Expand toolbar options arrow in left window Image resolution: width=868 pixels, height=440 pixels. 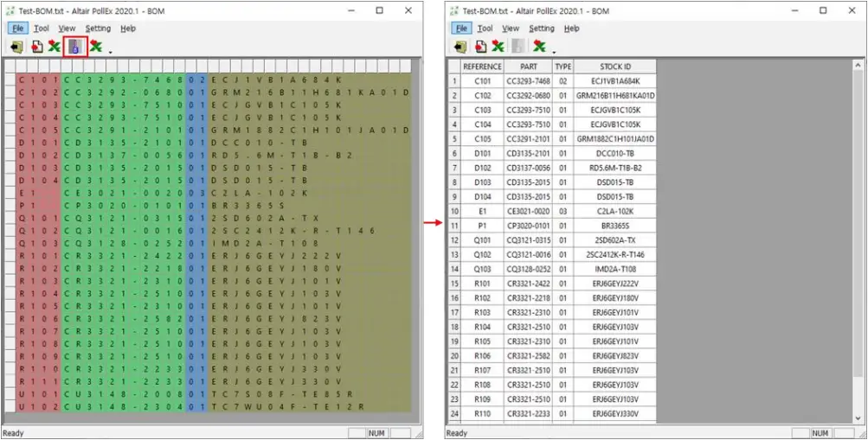click(111, 53)
